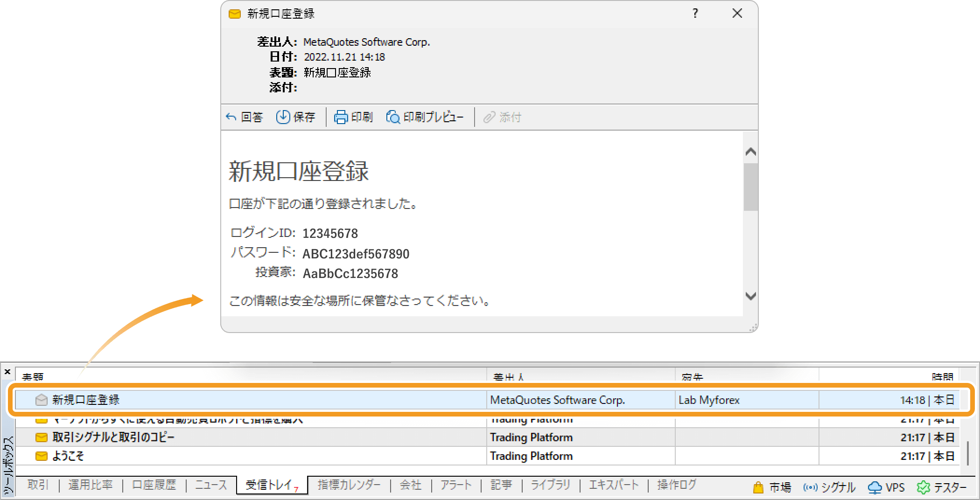Click investor password AaBbCc1235678
The width and height of the screenshot is (980, 500).
click(350, 273)
